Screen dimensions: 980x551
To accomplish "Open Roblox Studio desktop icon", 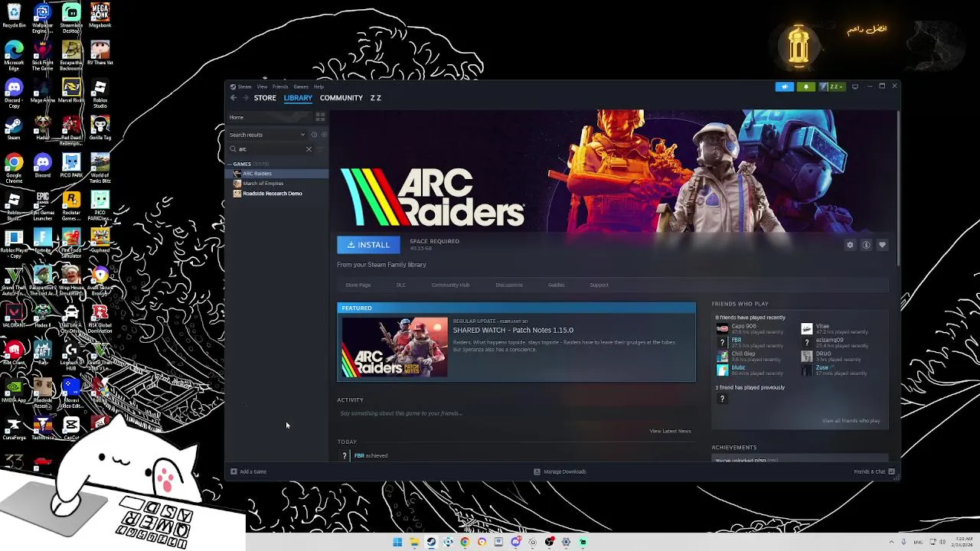I will click(100, 94).
